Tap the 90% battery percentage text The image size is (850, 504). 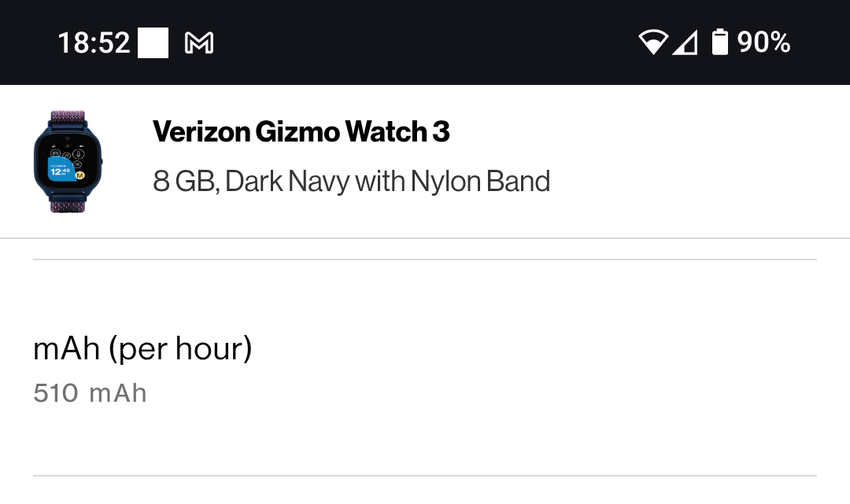pos(763,42)
